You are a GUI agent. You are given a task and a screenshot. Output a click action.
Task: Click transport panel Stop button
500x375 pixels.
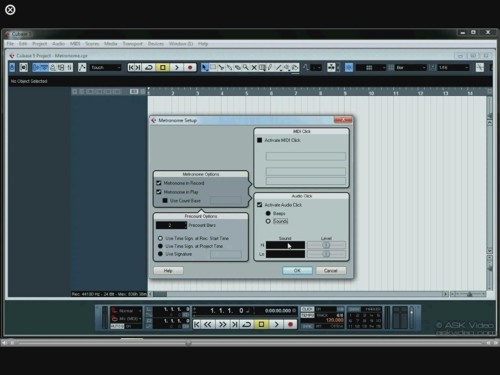click(261, 324)
